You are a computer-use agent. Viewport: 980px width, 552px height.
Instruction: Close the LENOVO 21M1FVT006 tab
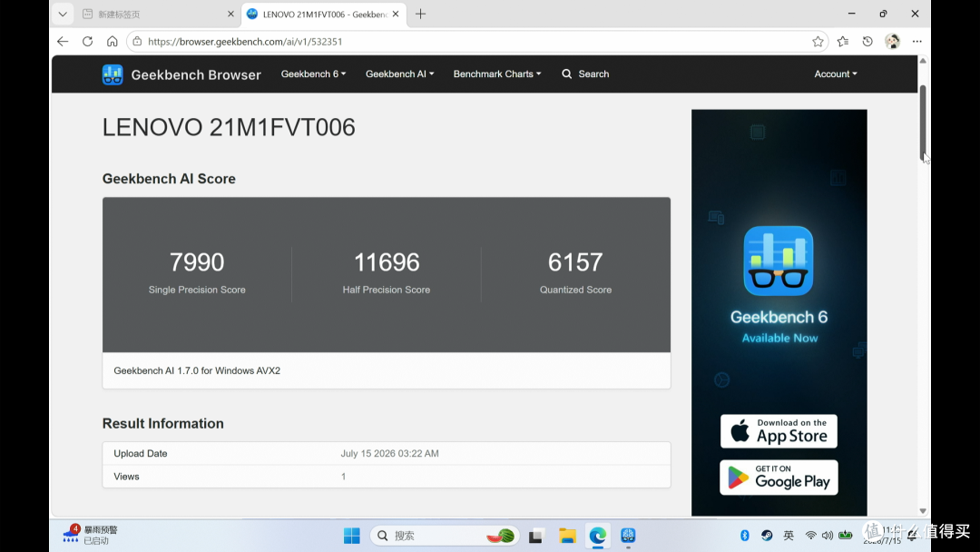(396, 14)
